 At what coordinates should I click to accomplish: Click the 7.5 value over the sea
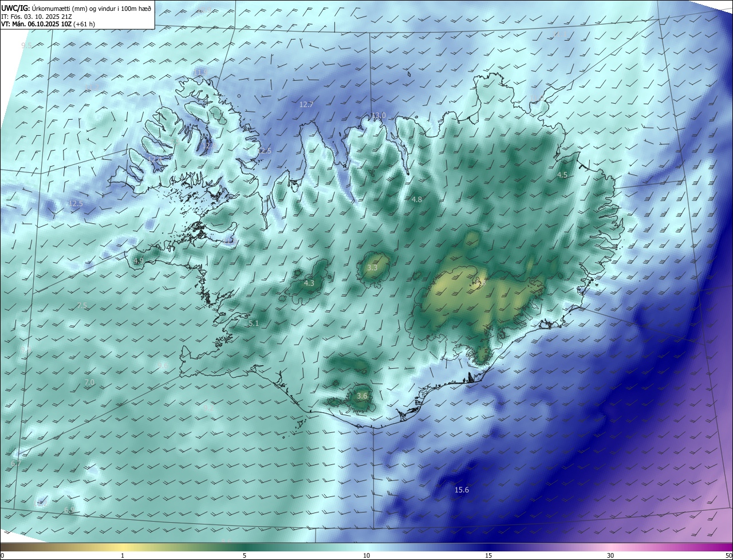click(82, 306)
